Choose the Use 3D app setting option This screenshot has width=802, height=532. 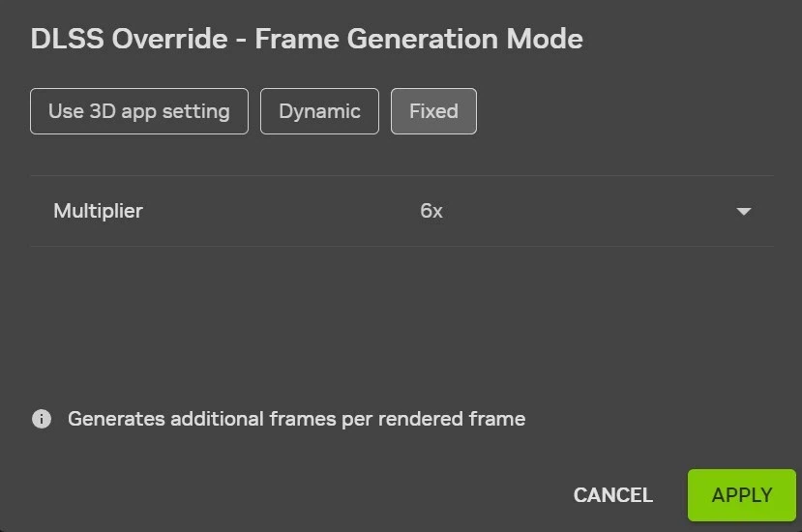tap(139, 111)
